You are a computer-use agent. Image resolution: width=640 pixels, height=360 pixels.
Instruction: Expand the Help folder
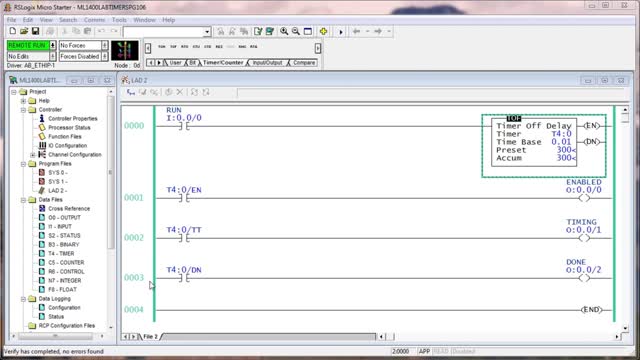23,101
